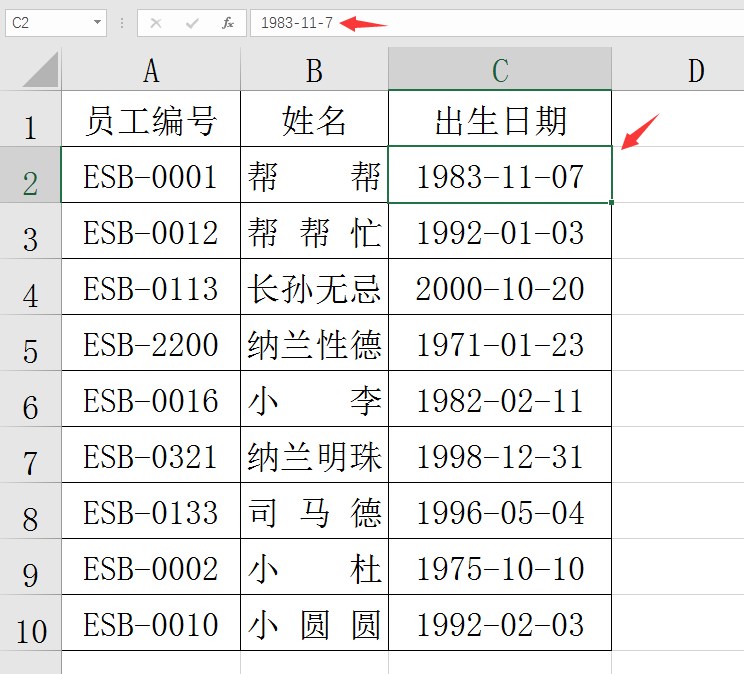Screen dimensions: 744x674
Task: Expand the Name Box dropdown arrow
Action: tap(96, 23)
